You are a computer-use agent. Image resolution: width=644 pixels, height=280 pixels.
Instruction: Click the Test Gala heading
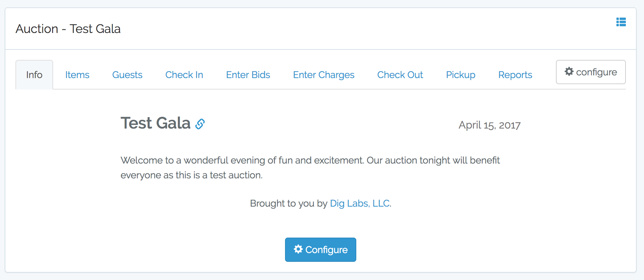click(156, 123)
